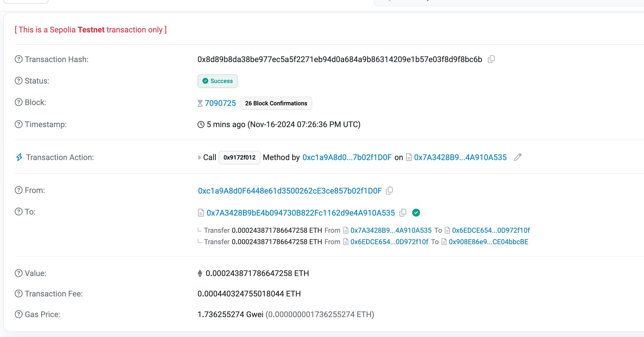The height and width of the screenshot is (337, 644).
Task: Expand the Call action disclosure triangle
Action: point(199,157)
